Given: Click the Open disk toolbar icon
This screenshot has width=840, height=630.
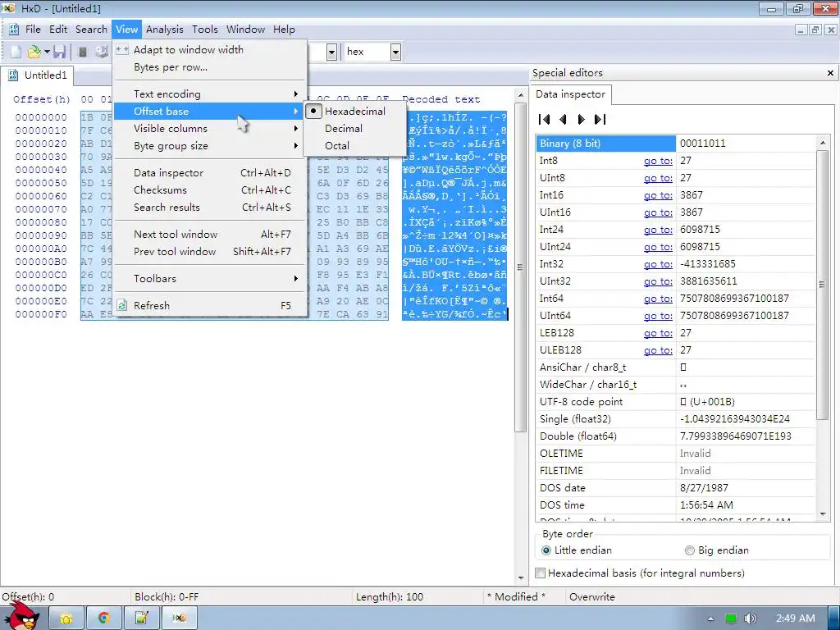Looking at the screenshot, I should (101, 52).
